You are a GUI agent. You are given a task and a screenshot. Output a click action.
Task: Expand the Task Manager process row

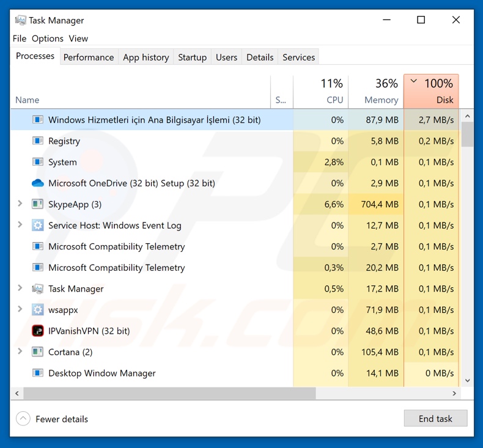[20, 288]
